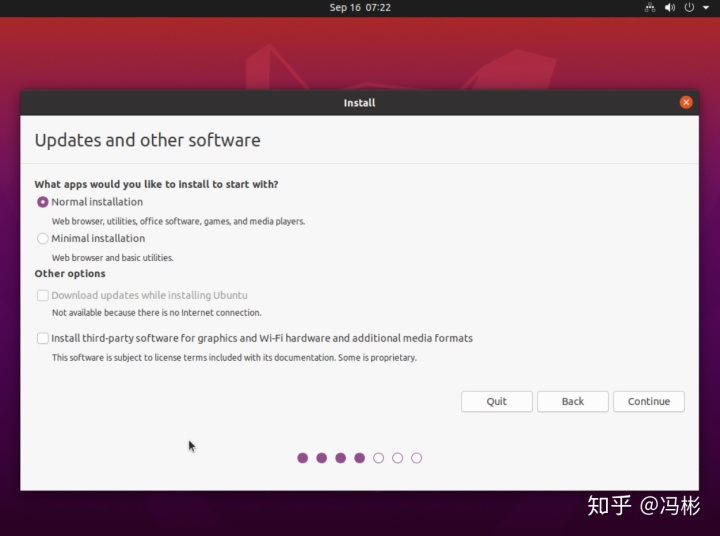Click 'Not available because there is no Internet connection.'
Image resolution: width=720 pixels, height=536 pixels.
pos(157,313)
